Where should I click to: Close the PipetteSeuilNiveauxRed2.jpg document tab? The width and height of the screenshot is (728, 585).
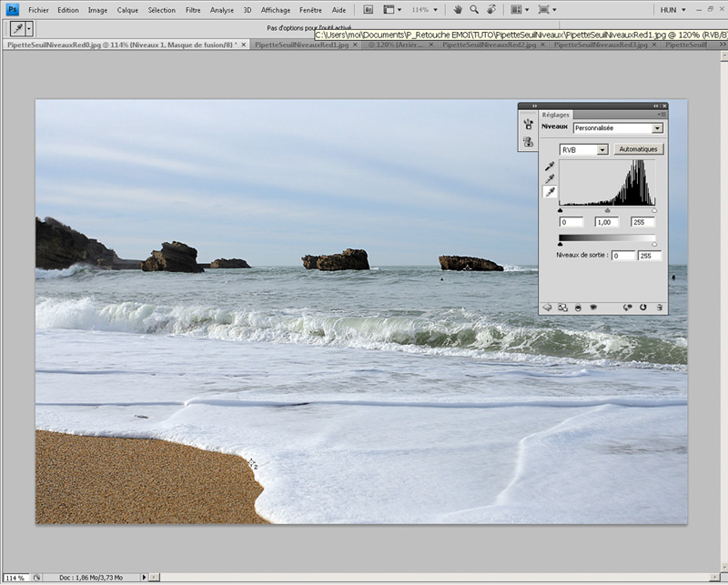[x=542, y=45]
